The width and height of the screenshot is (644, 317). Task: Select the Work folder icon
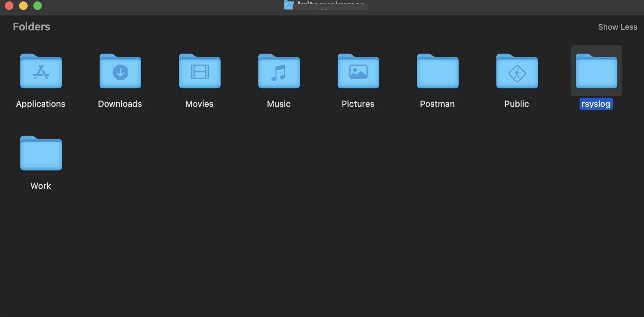tap(41, 154)
